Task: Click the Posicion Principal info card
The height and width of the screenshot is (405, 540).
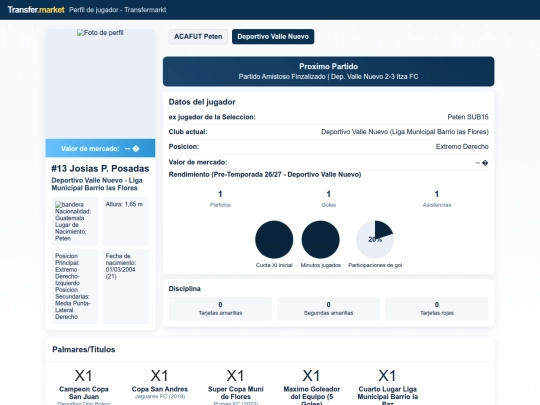Action: [75, 286]
